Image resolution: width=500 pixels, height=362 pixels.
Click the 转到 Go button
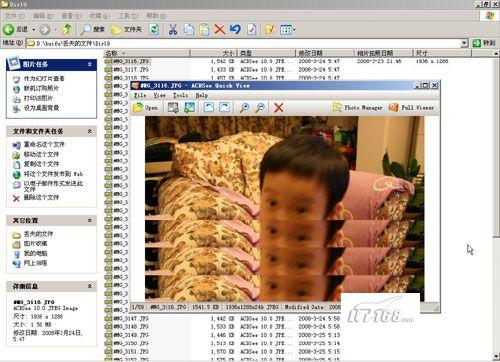pos(484,43)
